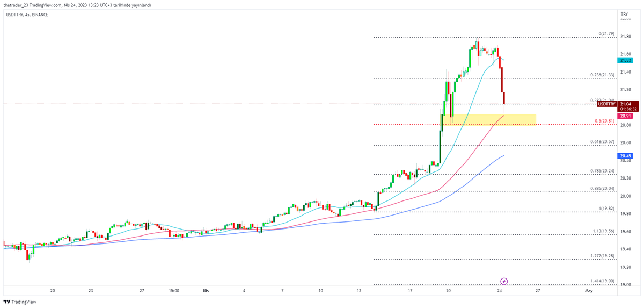Click the Fibonacci label '1.414(19.00)'
Image resolution: width=644 pixels, height=308 pixels.
(x=602, y=281)
